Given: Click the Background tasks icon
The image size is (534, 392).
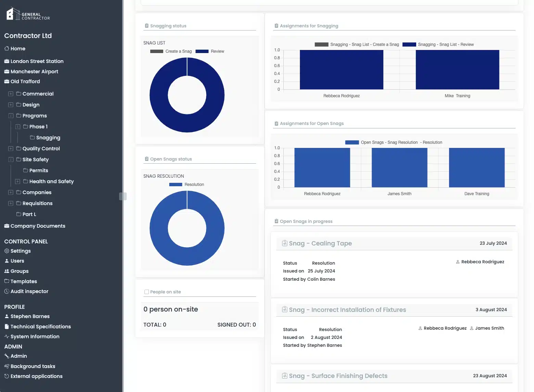Looking at the screenshot, I should click(7, 366).
